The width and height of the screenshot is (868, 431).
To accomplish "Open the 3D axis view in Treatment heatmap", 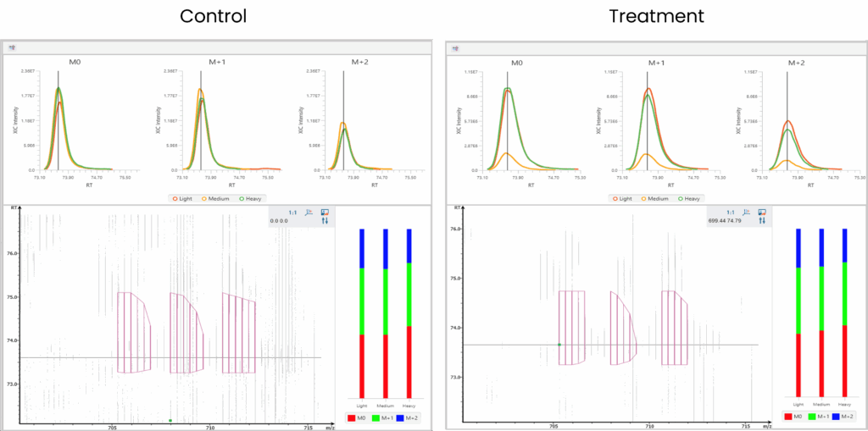I will (748, 213).
